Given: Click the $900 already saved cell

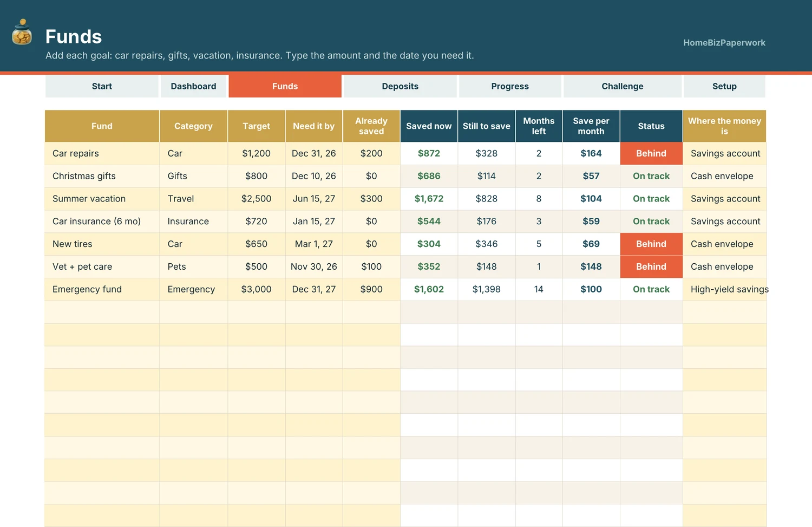Looking at the screenshot, I should pos(371,289).
